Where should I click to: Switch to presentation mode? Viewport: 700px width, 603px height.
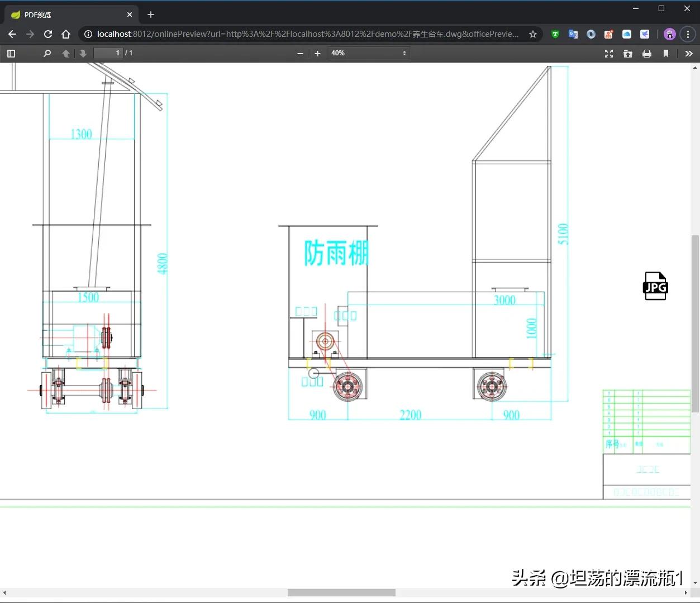click(609, 53)
